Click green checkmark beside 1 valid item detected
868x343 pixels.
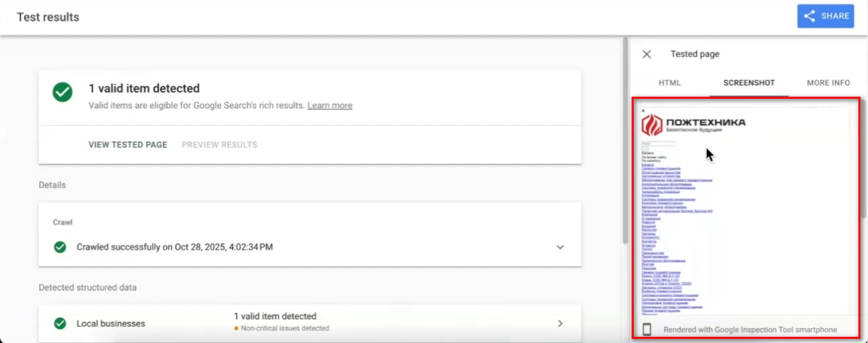pos(63,93)
